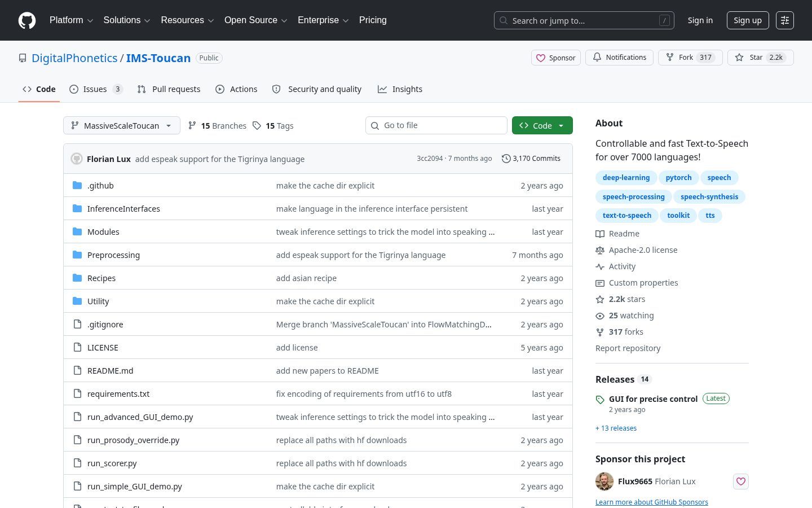Select the text-to-speech topic tag

pos(626,216)
